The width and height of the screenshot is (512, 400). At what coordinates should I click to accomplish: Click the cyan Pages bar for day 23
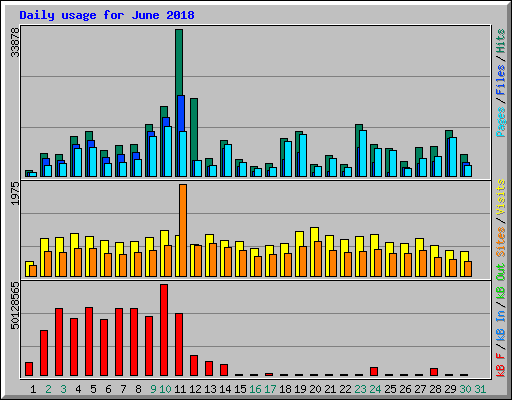coord(363,153)
